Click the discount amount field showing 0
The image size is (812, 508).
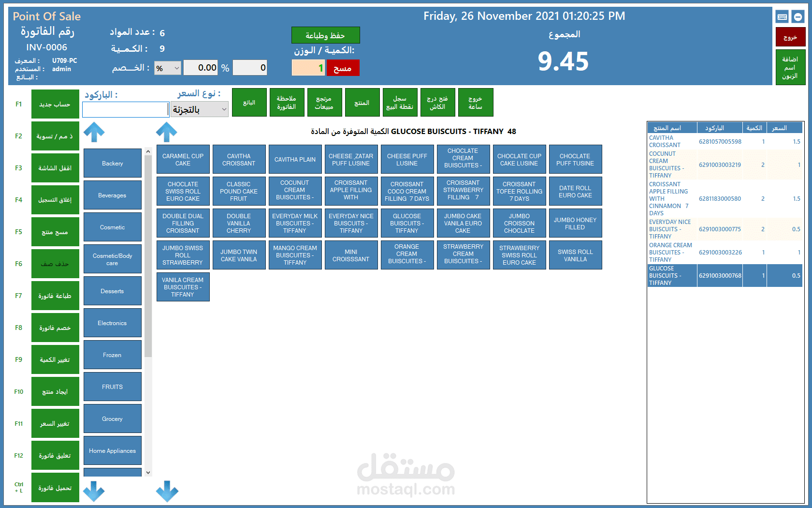pyautogui.click(x=250, y=68)
